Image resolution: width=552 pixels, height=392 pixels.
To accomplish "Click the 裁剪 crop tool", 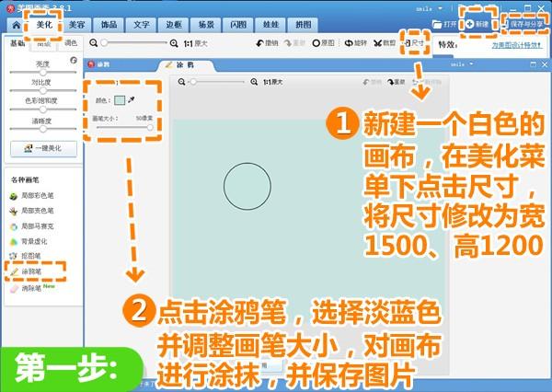I will [x=386, y=43].
